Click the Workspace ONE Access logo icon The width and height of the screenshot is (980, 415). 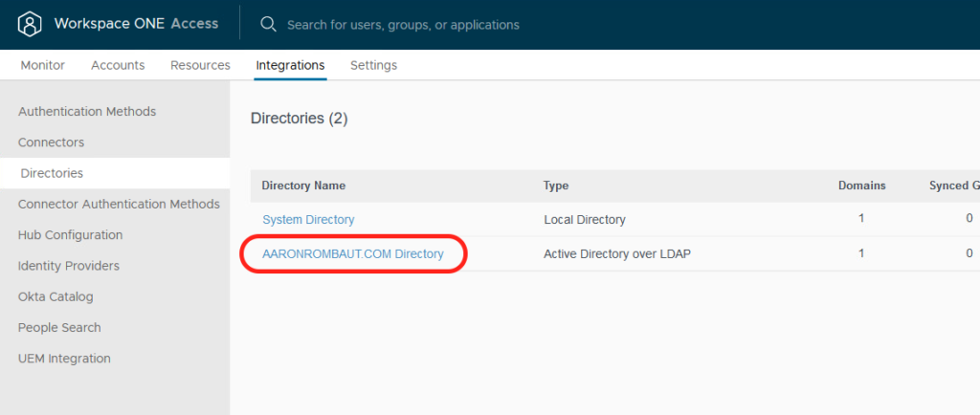tap(31, 24)
